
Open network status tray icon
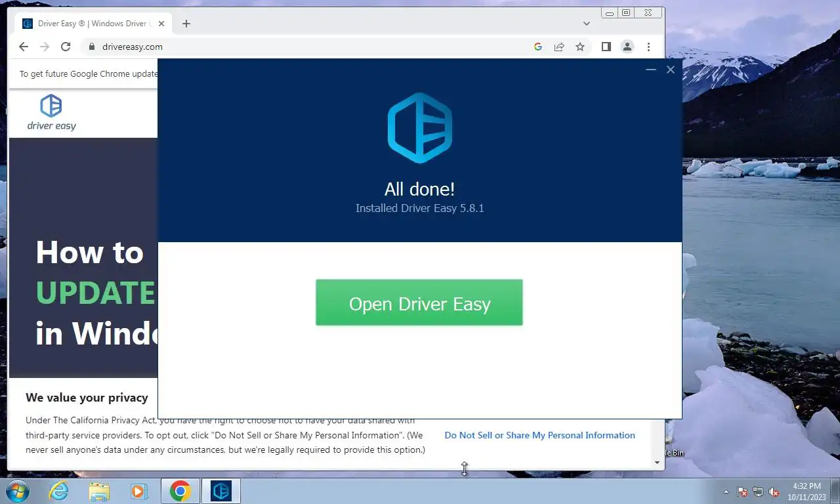(758, 492)
